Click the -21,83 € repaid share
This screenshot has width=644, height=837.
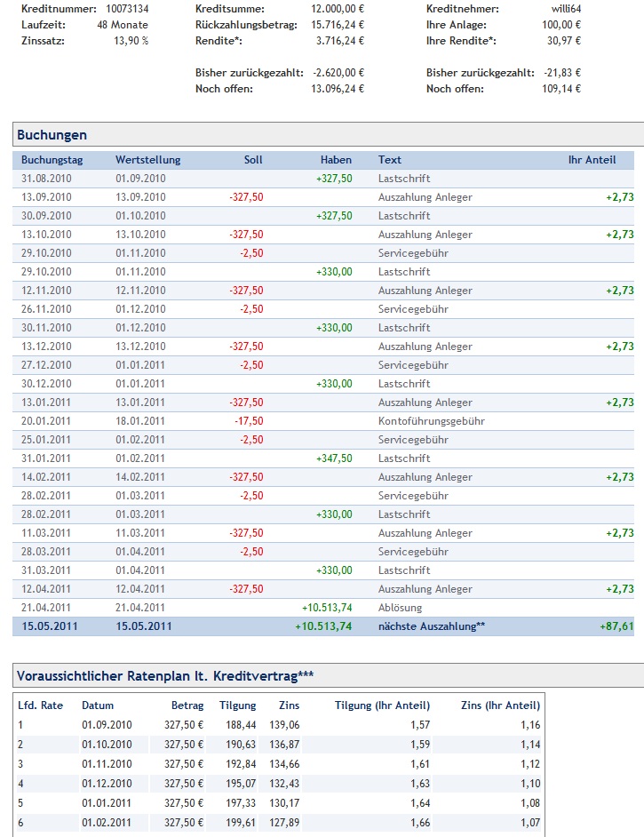click(562, 73)
